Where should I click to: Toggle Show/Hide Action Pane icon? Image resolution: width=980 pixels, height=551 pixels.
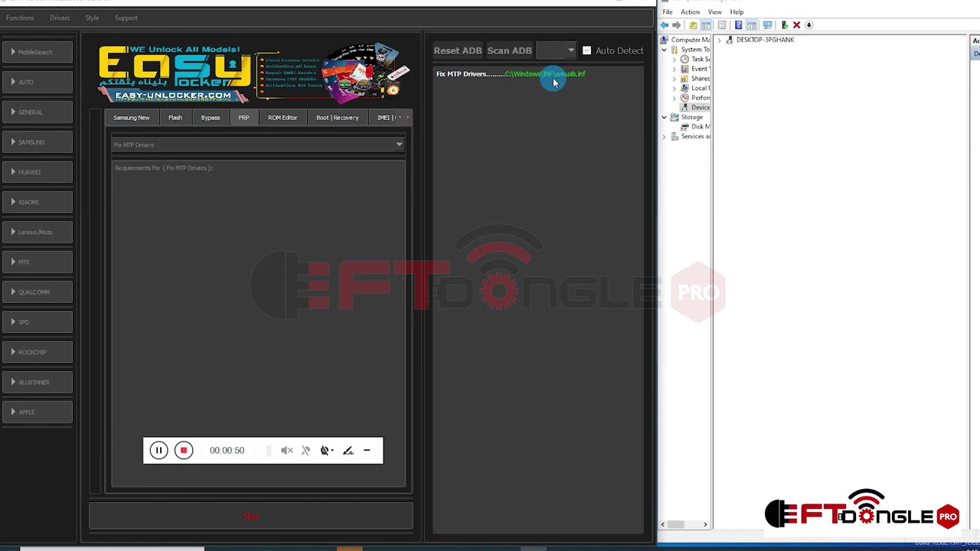[x=752, y=25]
